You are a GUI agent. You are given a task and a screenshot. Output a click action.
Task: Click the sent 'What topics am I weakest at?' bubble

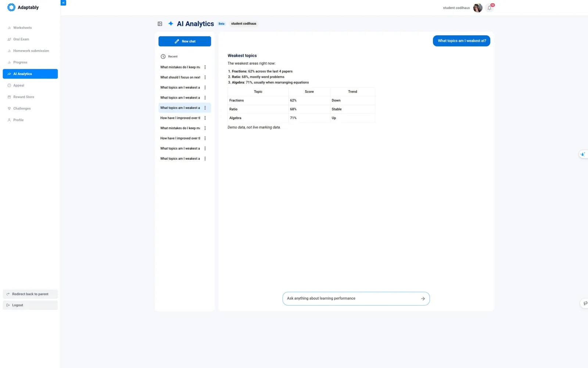[x=462, y=41]
